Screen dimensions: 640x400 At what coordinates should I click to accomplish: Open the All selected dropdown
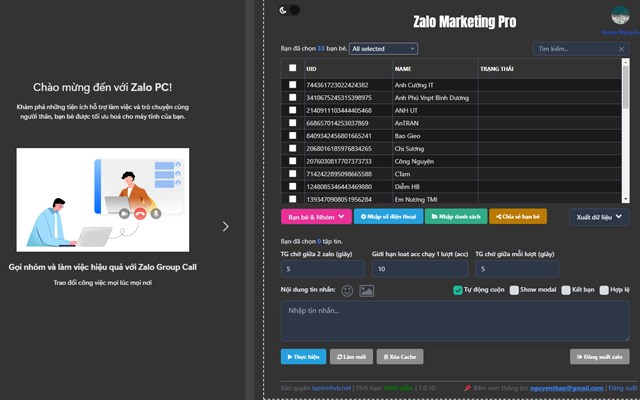[x=383, y=49]
